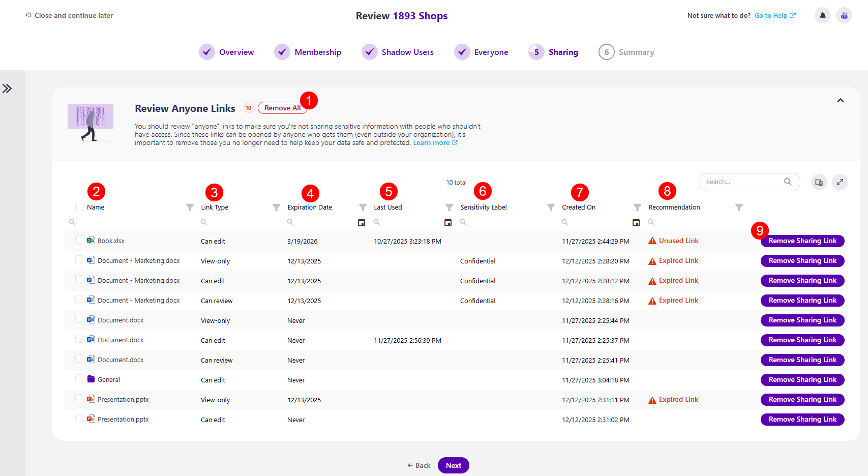Open the Learn more link

tap(431, 142)
